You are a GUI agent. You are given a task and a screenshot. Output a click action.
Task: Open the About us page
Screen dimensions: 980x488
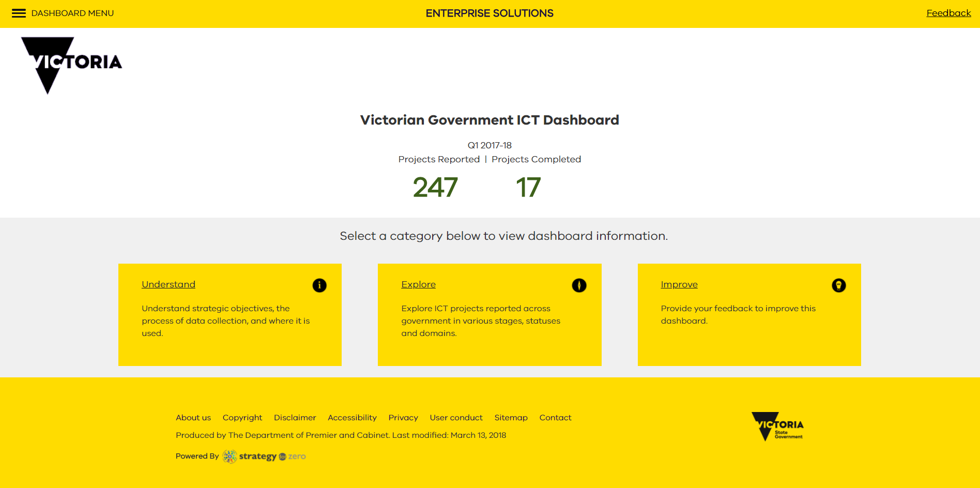193,417
